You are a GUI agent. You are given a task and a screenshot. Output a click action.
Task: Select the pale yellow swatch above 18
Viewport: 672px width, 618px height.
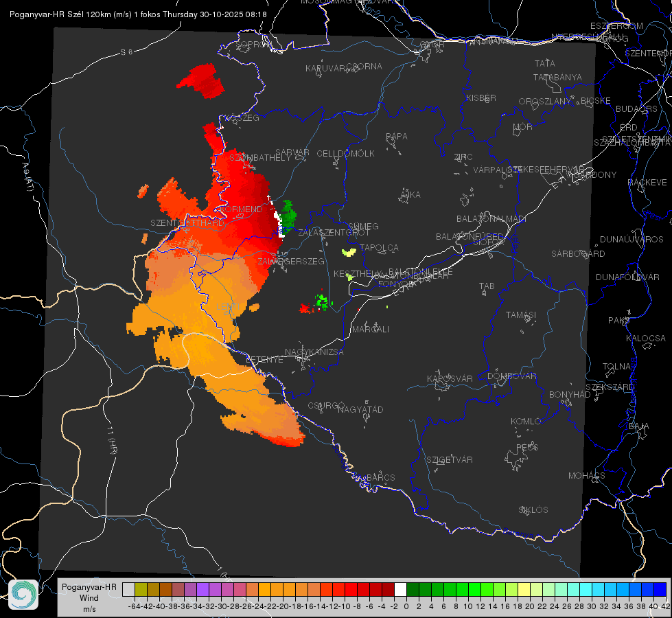524,589
